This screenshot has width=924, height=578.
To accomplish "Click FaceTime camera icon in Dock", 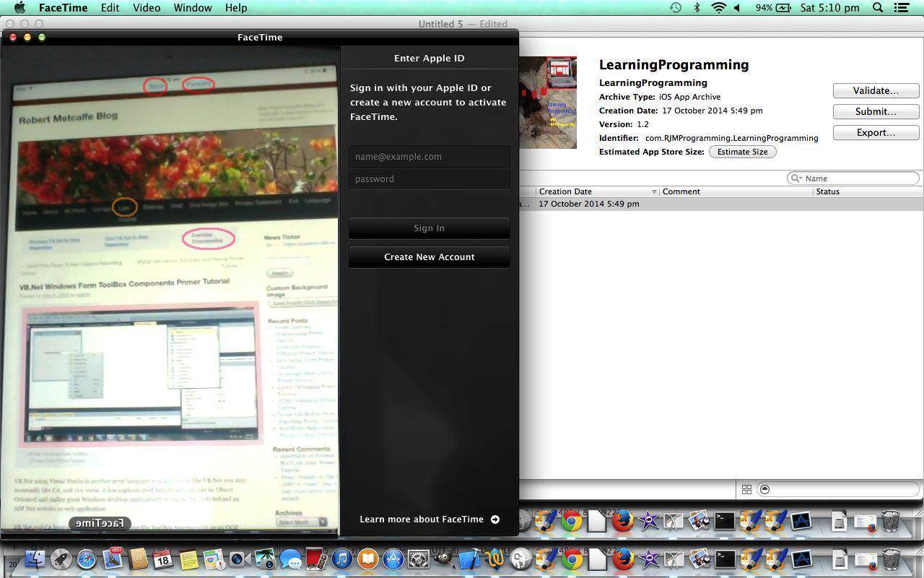I will click(x=239, y=559).
